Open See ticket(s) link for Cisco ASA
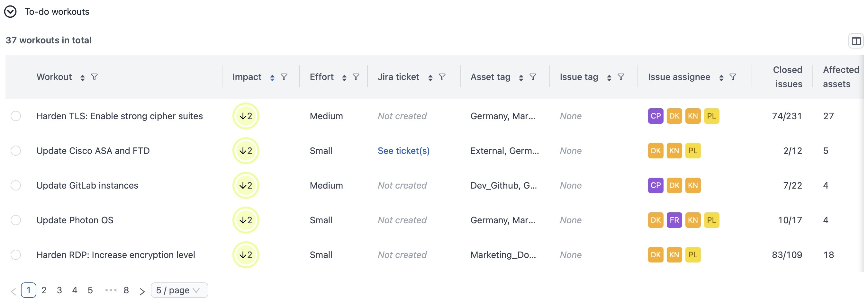 point(403,151)
